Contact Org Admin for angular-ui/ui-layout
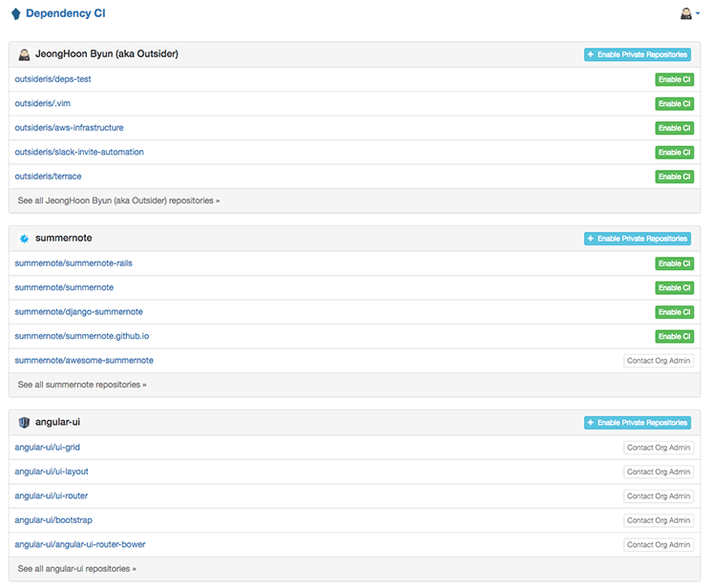 659,472
